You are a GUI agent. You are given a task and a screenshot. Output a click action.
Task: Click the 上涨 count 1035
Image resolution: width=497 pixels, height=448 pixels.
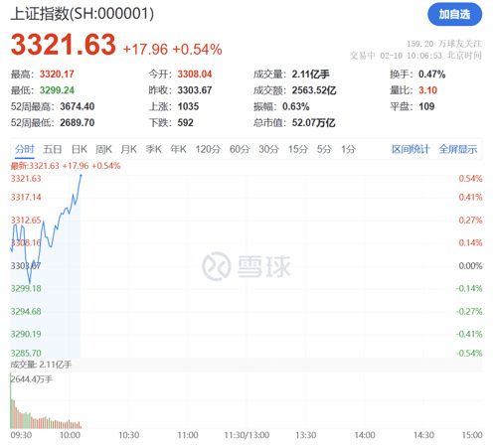point(188,106)
